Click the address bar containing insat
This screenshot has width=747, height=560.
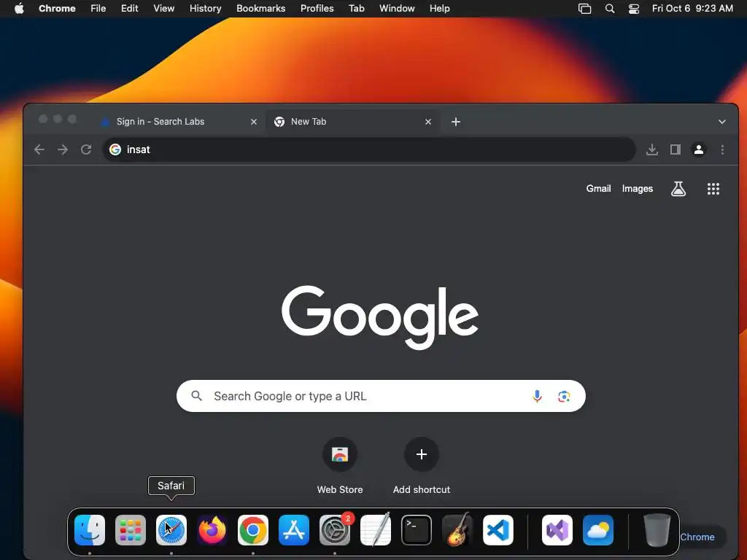(x=368, y=149)
